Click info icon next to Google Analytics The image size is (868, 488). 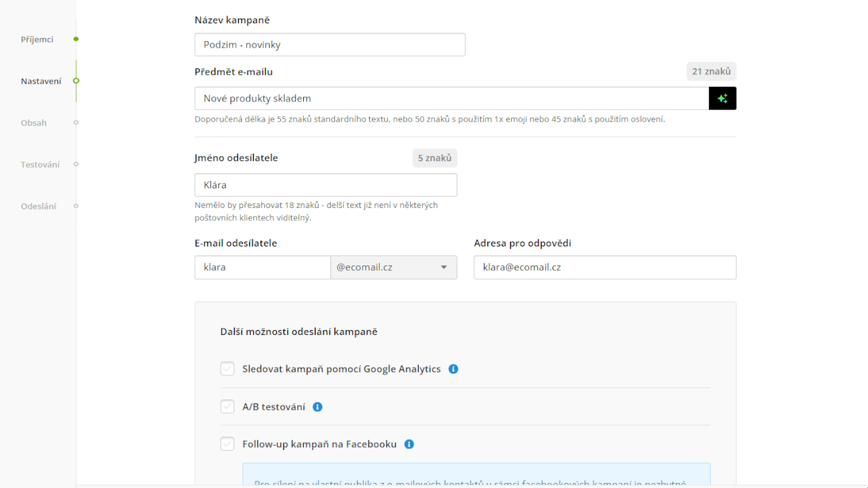pyautogui.click(x=453, y=369)
